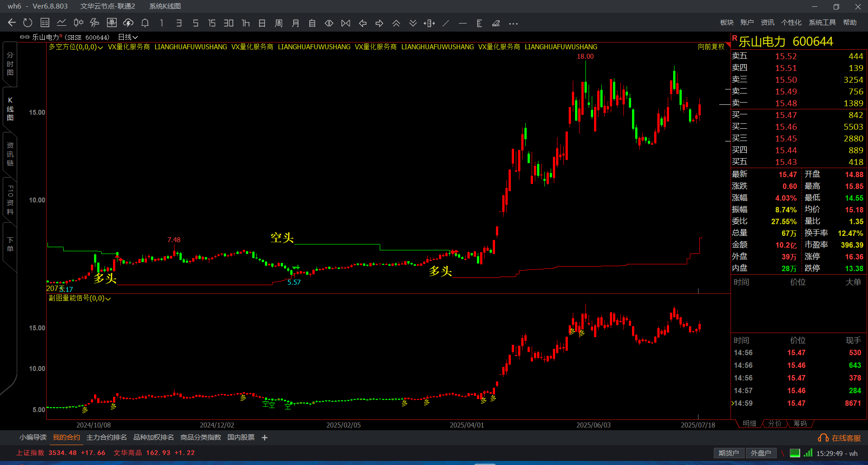The height and width of the screenshot is (465, 868).
Task: Switch to 分价 tab in quote panel
Action: click(x=775, y=423)
